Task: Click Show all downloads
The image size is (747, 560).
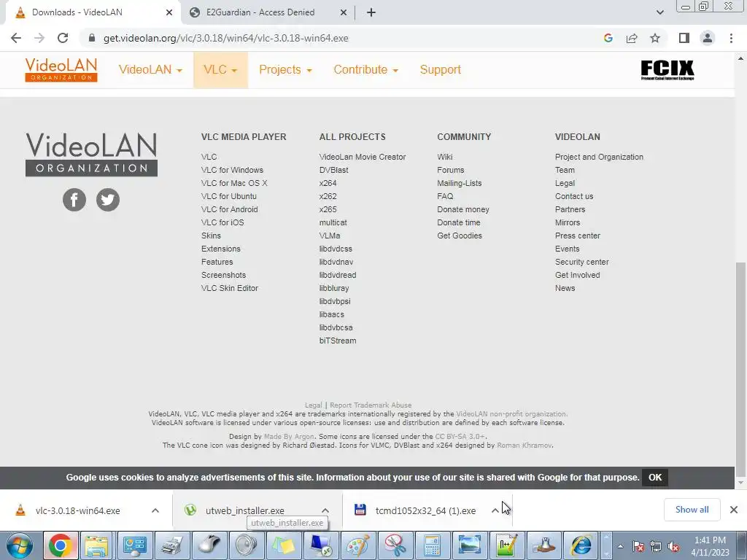Action: point(692,510)
